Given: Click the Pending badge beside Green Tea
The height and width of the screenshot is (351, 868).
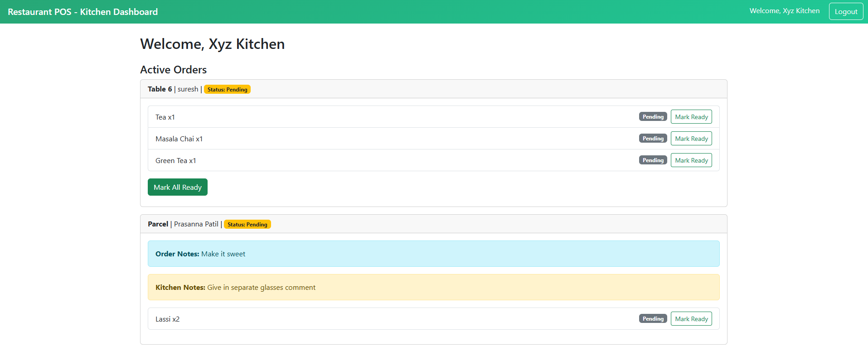Looking at the screenshot, I should coord(653,160).
